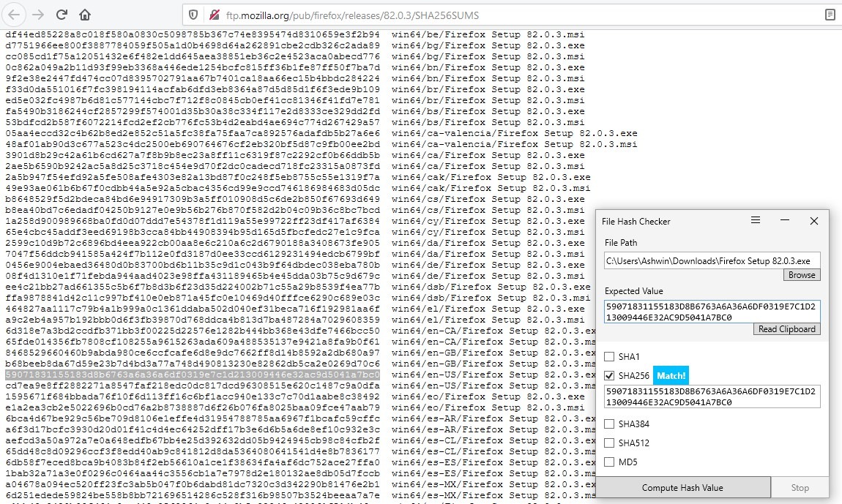This screenshot has height=504, width=842.
Task: Click the Compute Hash Value button
Action: pos(682,487)
